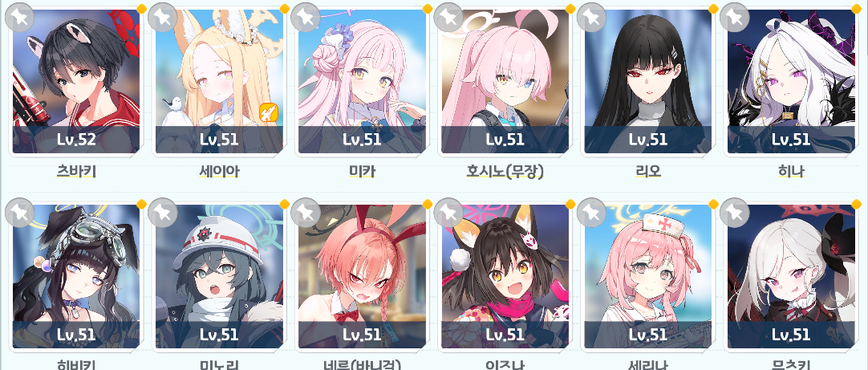The height and width of the screenshot is (370, 868).
Task: Click pin icon on 네루(바니걸) card
Action: 305,212
